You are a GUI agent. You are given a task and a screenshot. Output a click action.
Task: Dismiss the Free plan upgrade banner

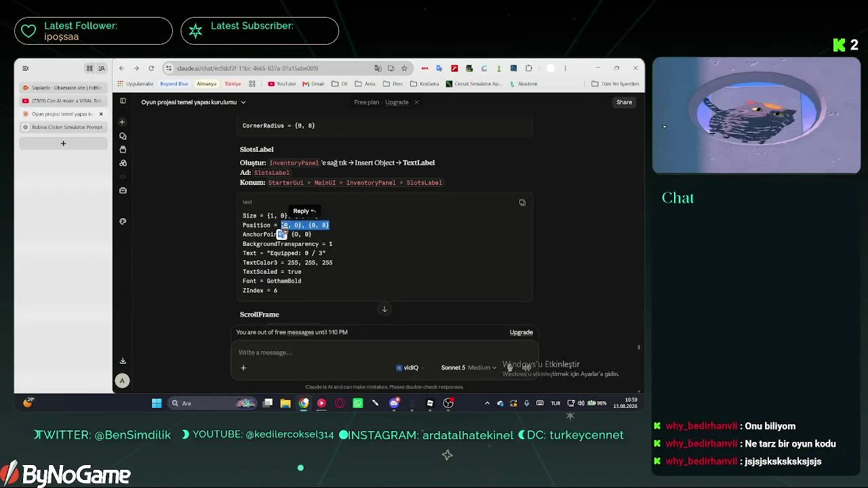(416, 102)
